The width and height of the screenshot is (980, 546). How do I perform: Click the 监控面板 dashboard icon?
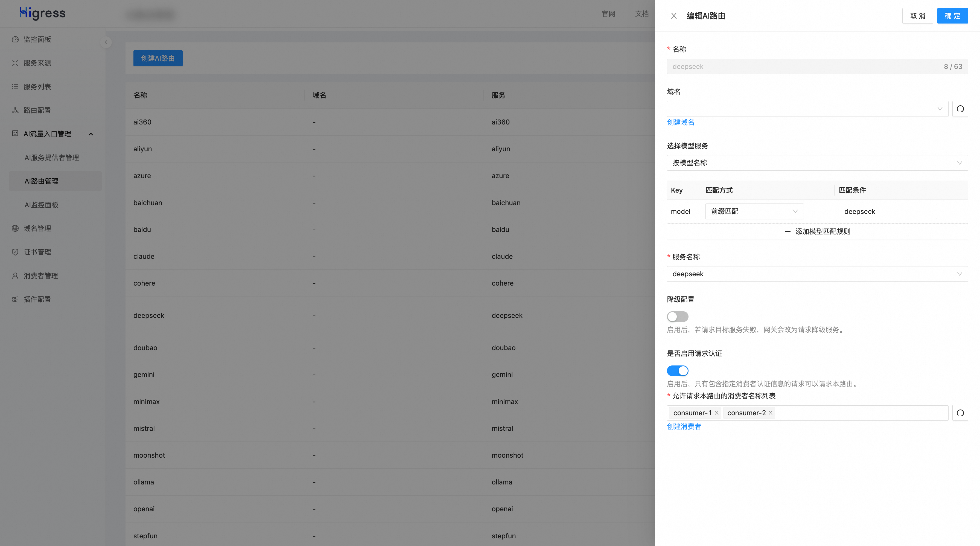(15, 39)
